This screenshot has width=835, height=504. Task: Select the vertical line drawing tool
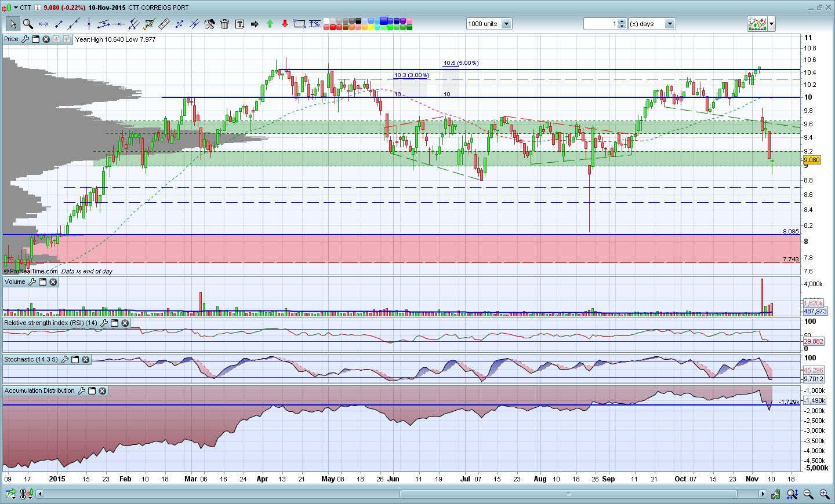point(89,24)
